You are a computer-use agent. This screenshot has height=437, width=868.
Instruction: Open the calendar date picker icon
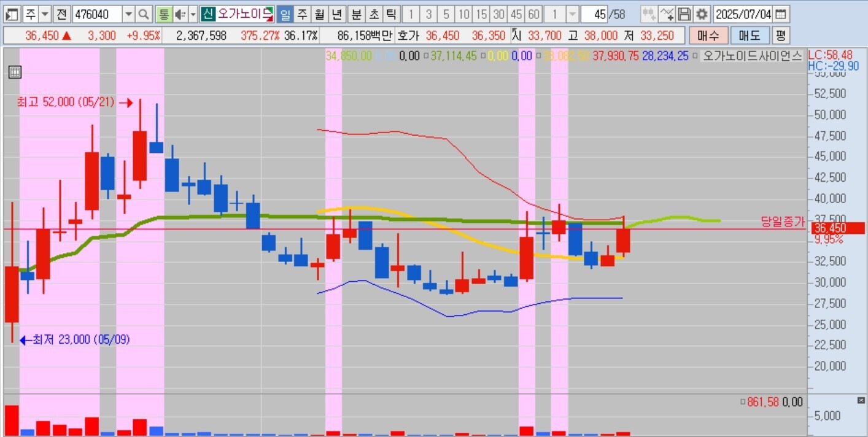(780, 14)
